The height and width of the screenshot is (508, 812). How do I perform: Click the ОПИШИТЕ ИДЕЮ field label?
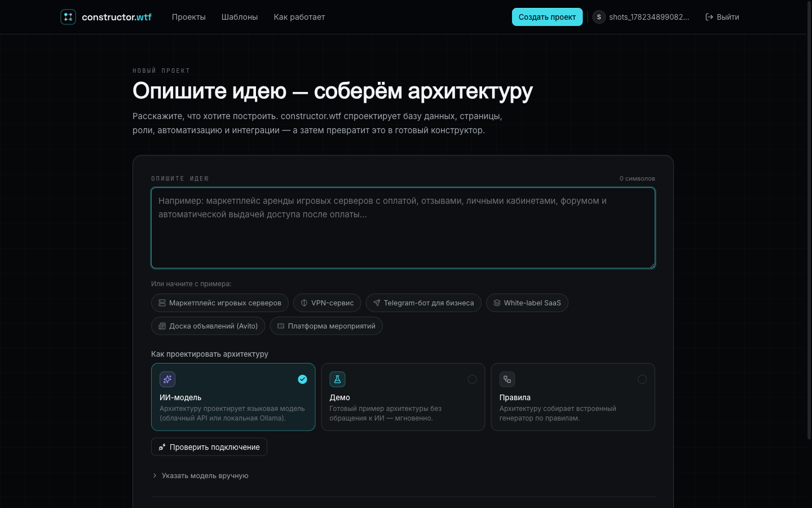[x=180, y=178]
